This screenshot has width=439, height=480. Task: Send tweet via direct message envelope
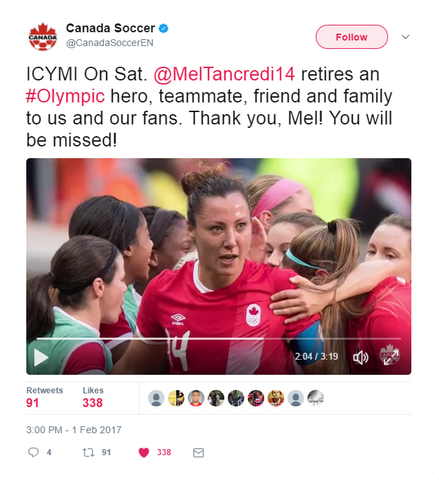click(x=198, y=452)
